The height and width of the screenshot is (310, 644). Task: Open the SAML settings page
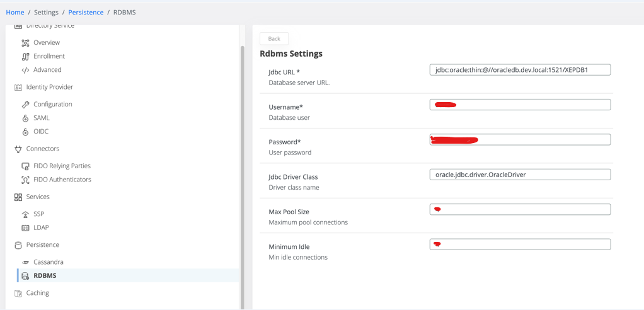tap(41, 118)
